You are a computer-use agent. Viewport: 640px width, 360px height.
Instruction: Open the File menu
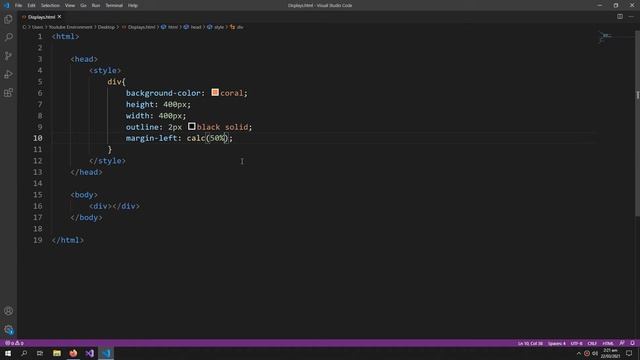18,5
